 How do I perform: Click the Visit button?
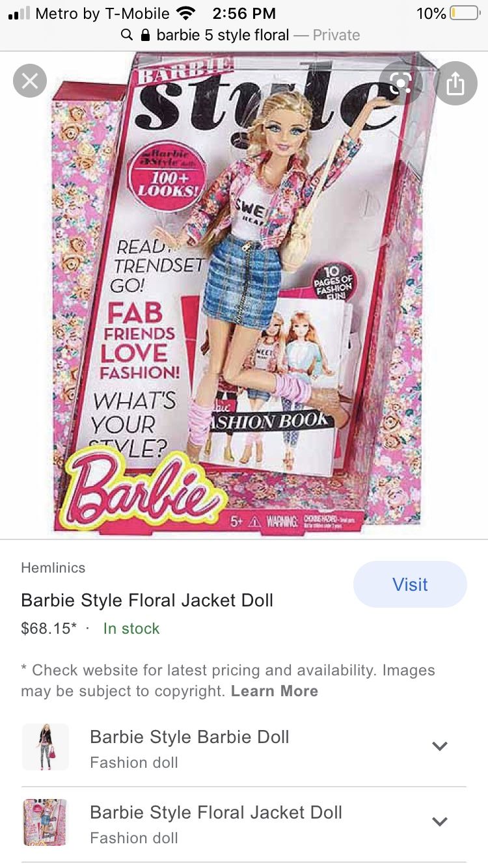(x=410, y=584)
